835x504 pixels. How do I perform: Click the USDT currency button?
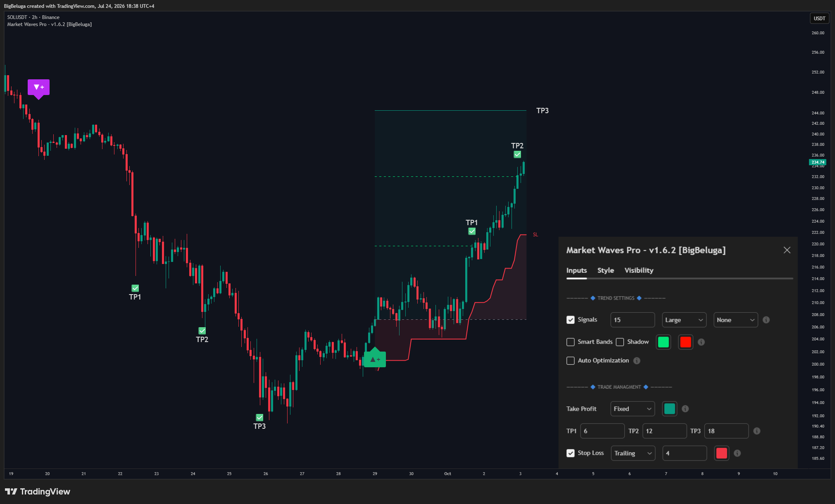pos(819,18)
